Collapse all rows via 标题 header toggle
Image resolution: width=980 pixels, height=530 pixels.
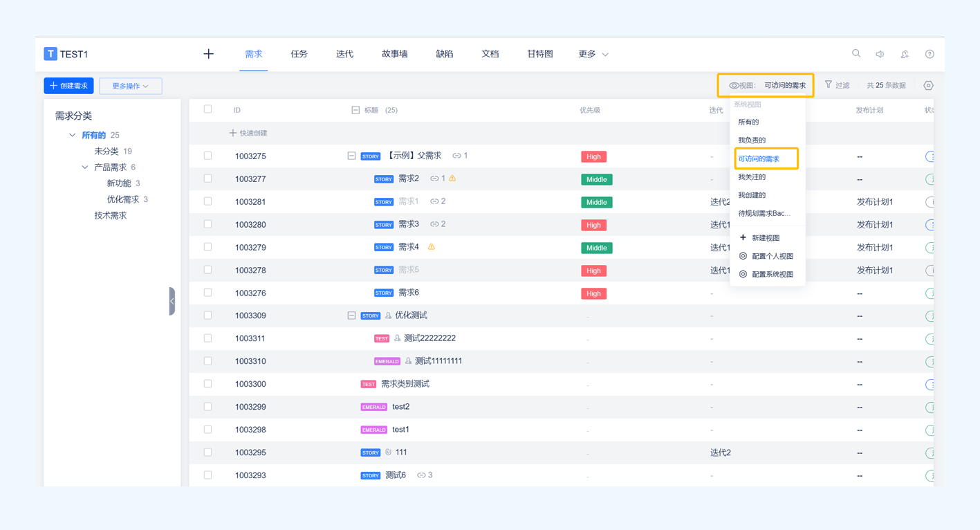click(355, 110)
